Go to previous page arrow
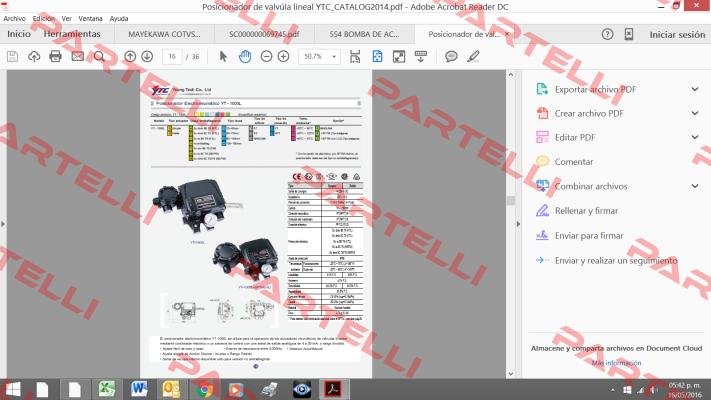Viewport: 711px width, 400px height. (x=130, y=57)
